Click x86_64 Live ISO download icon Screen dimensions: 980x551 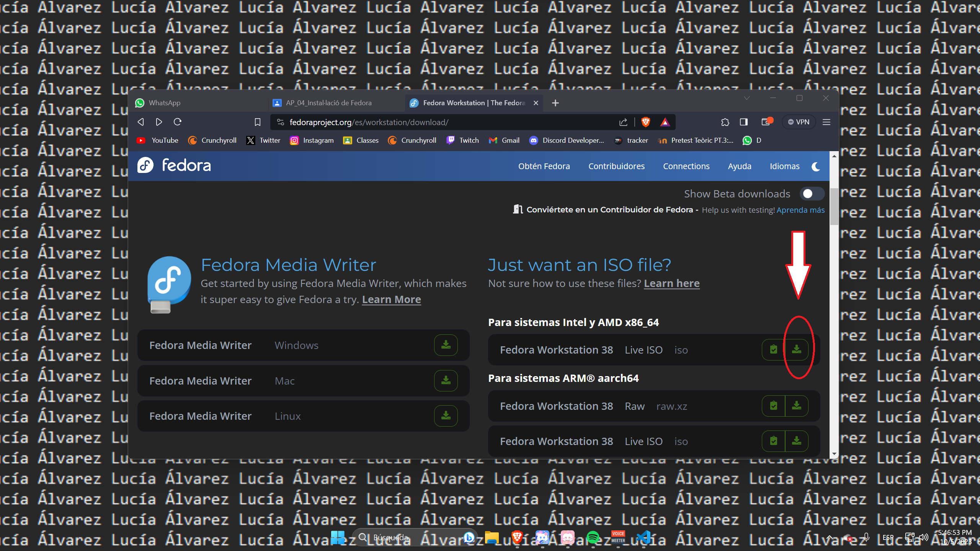click(x=797, y=350)
